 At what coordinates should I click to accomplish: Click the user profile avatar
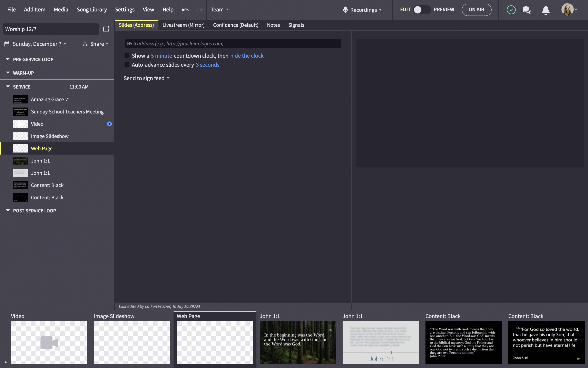pos(567,9)
